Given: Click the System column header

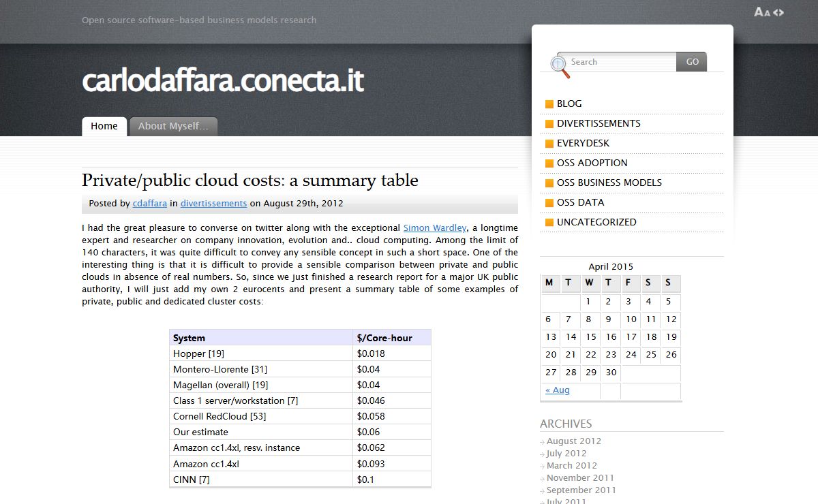Looking at the screenshot, I should [x=261, y=338].
